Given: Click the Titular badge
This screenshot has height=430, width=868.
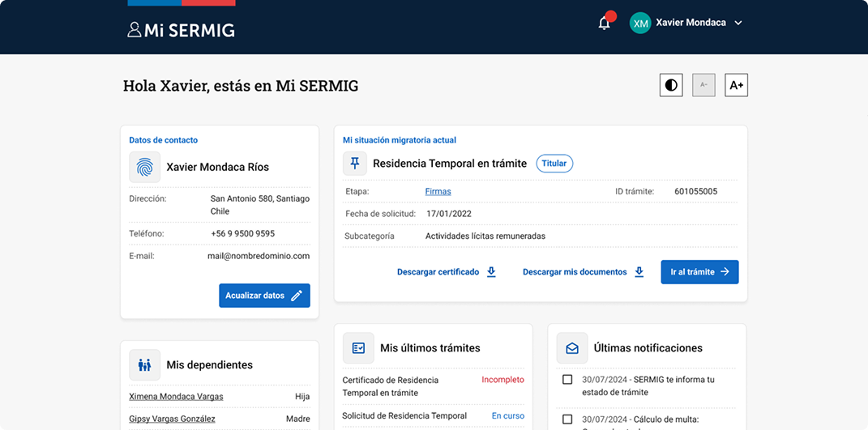Looking at the screenshot, I should 554,164.
